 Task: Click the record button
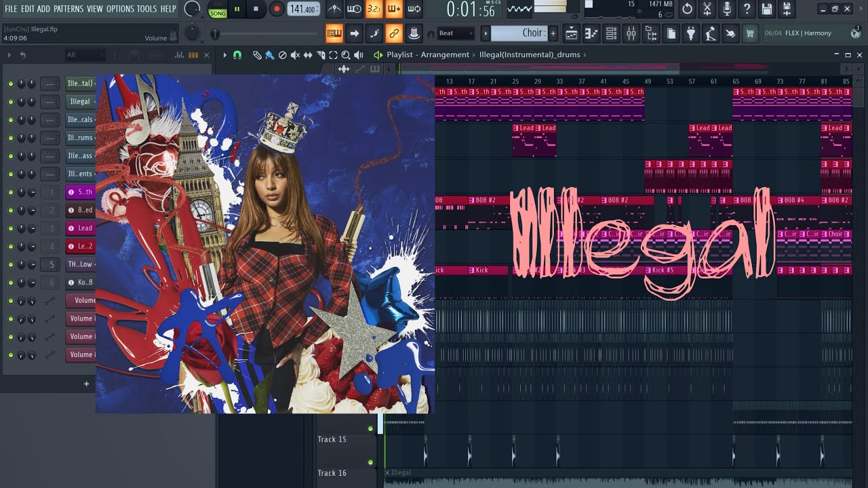coord(276,9)
